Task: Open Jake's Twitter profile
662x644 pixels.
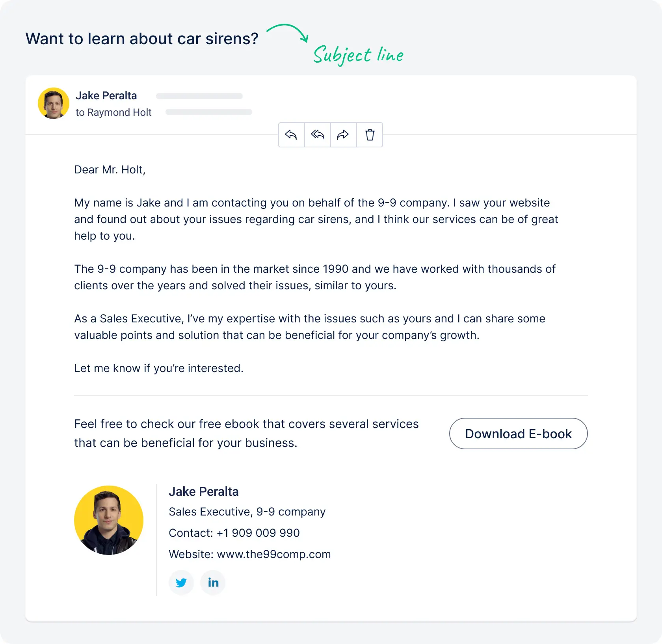Action: [x=181, y=583]
